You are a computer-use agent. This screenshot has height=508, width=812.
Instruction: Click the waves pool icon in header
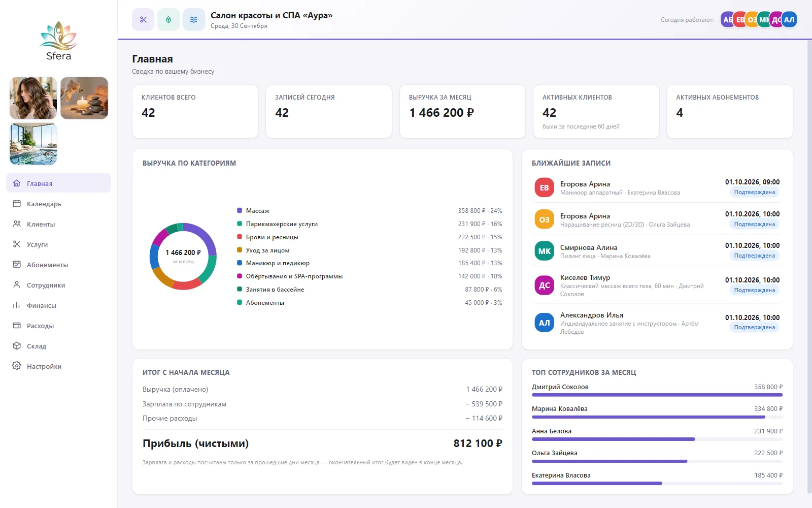click(x=194, y=20)
